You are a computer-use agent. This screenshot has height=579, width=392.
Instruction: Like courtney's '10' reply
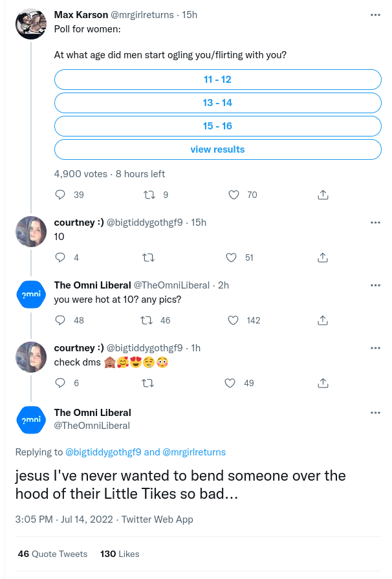pyautogui.click(x=232, y=257)
